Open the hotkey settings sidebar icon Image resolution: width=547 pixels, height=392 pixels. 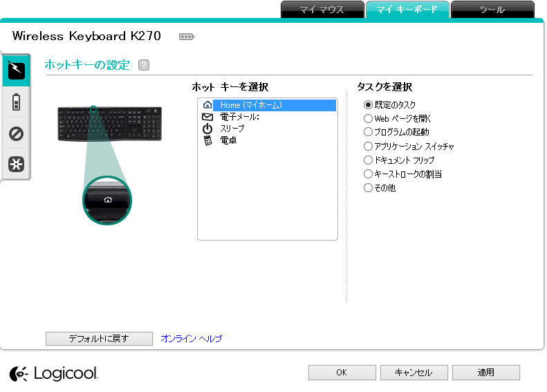click(x=17, y=71)
